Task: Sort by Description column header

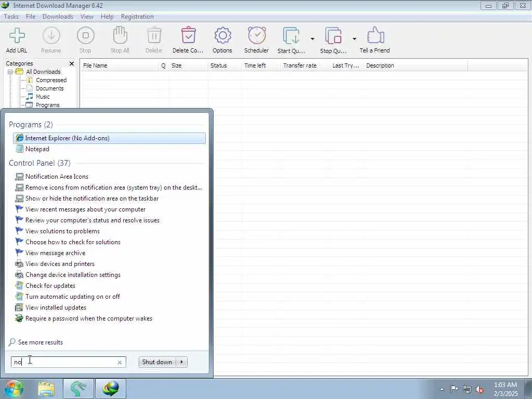Action: [415, 65]
